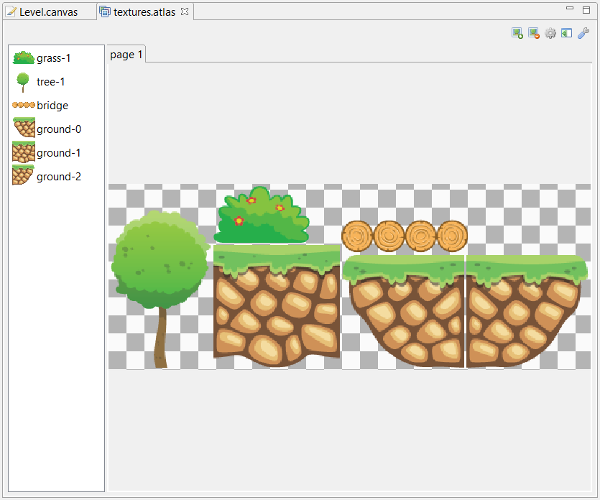Viewport: 600px width, 500px height.
Task: Open atlas settings via gear icon
Action: [x=550, y=33]
